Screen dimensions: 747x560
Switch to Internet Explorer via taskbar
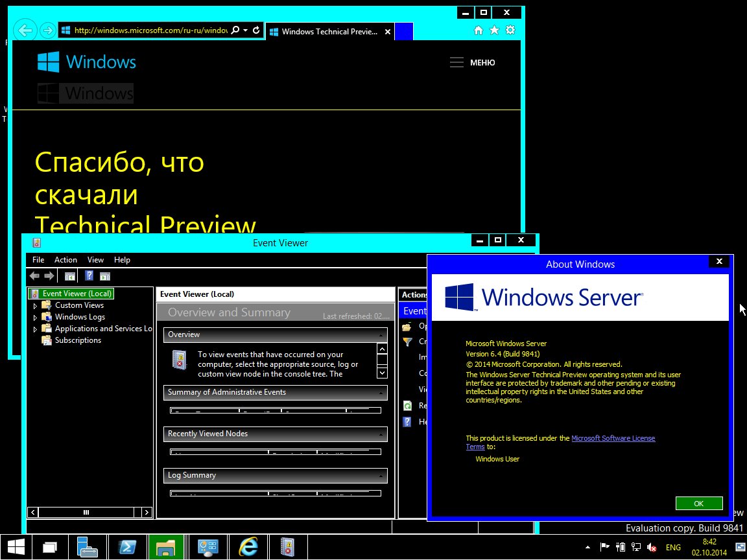click(248, 547)
